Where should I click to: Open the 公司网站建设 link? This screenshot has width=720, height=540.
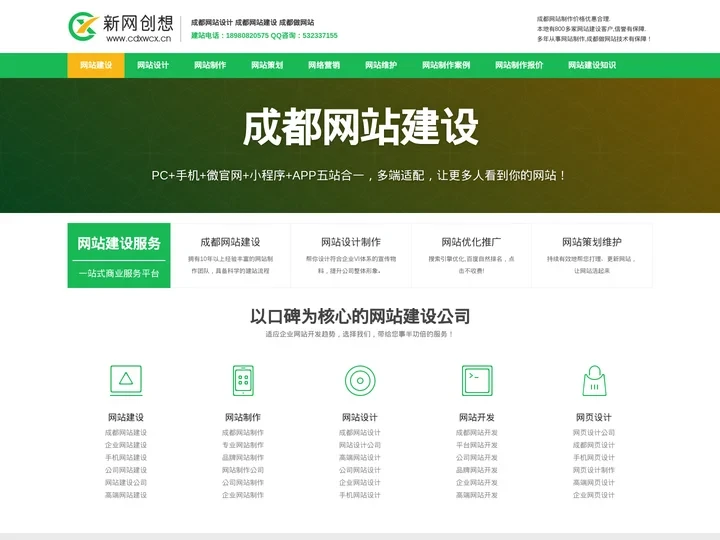[x=126, y=470]
